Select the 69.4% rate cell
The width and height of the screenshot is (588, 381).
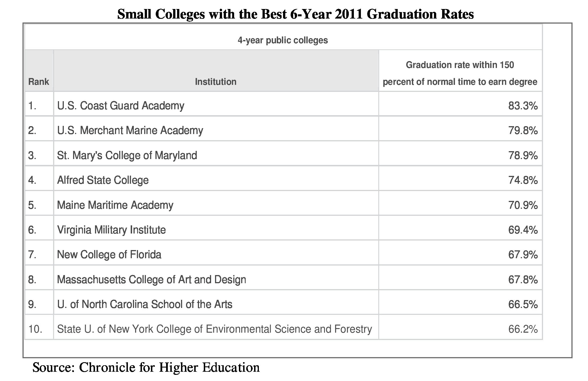[523, 230]
